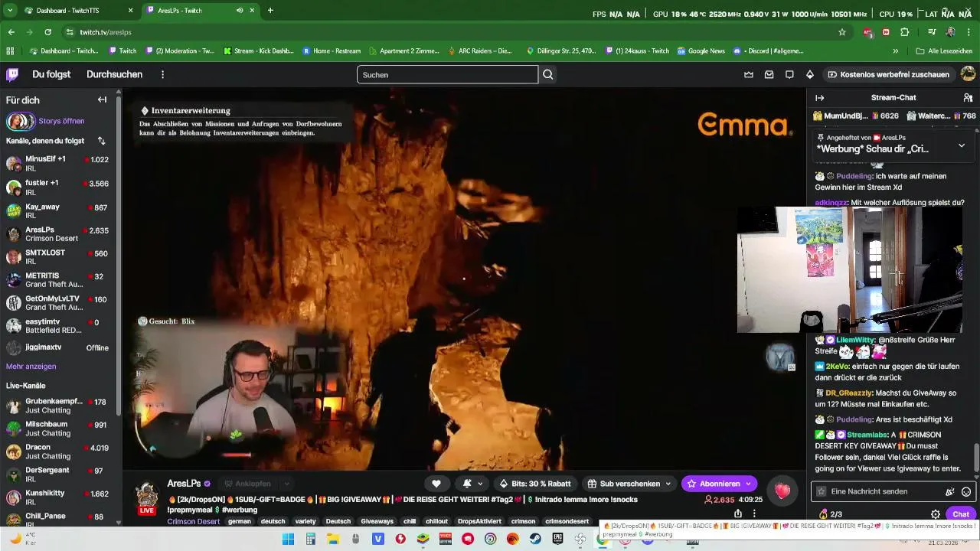Screen dimensions: 980x551
Task: Show more bookmarks via double chevron
Action: (895, 51)
